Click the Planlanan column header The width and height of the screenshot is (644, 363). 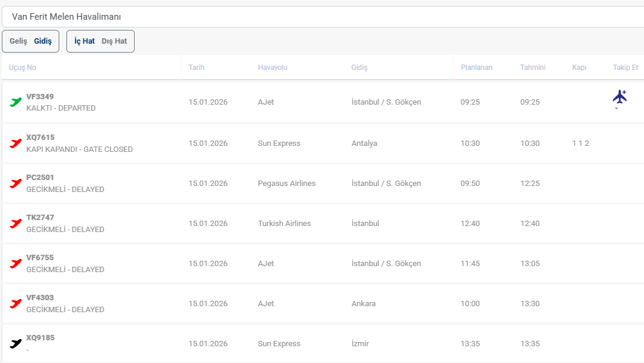pyautogui.click(x=476, y=68)
